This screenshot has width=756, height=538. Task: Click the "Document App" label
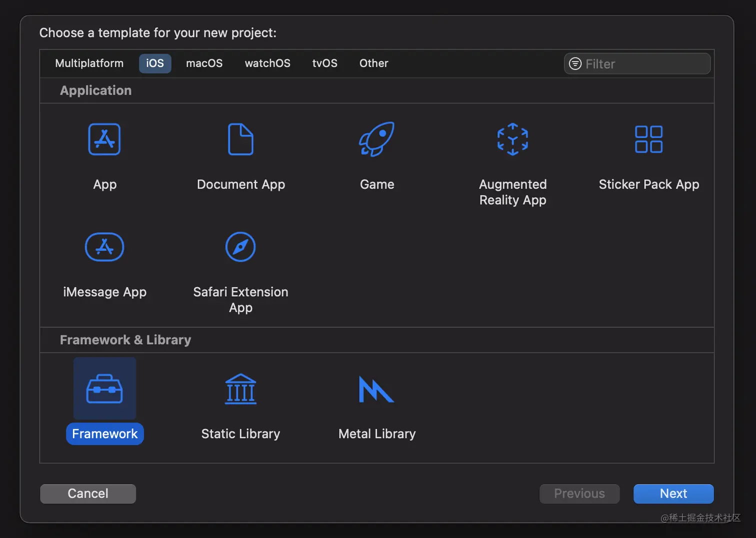click(x=241, y=184)
